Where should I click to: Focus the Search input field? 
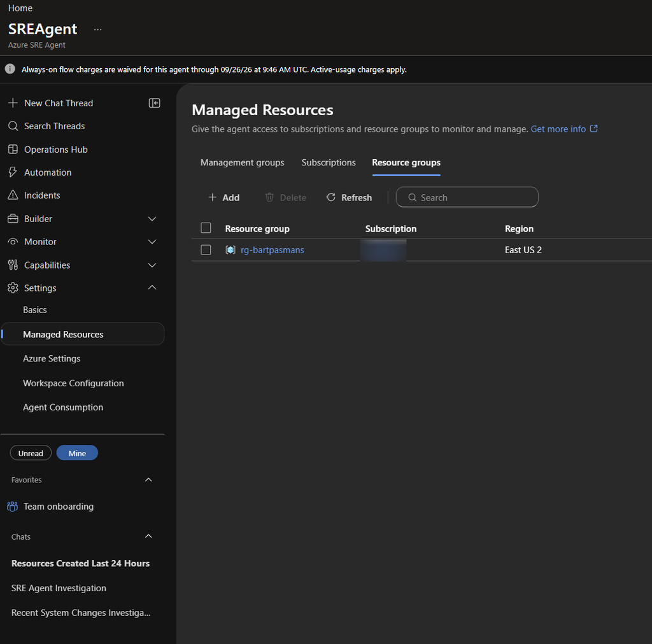coord(467,197)
